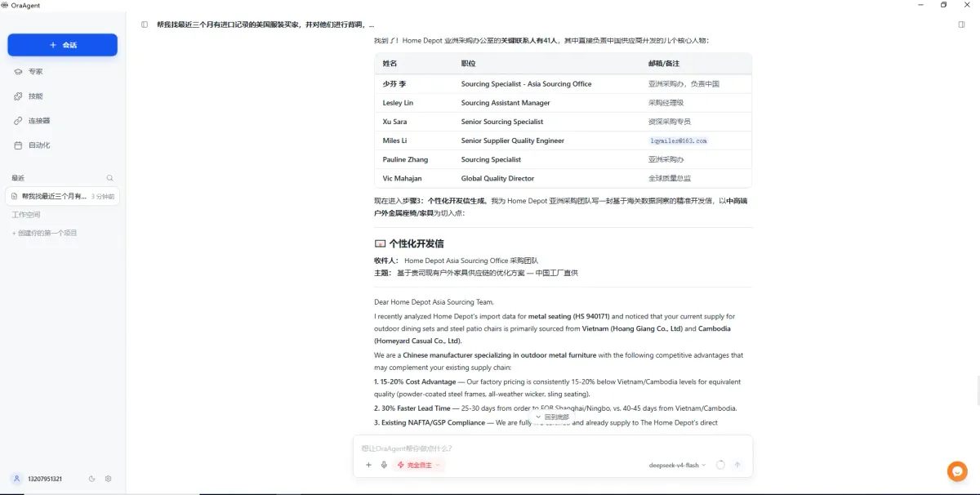
Task: Click the send arrow button
Action: pyautogui.click(x=737, y=465)
